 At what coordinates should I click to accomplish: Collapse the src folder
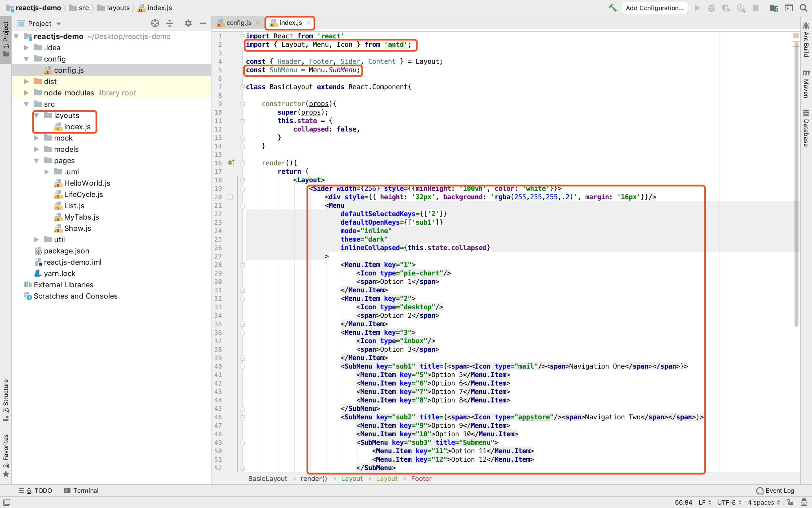point(26,104)
